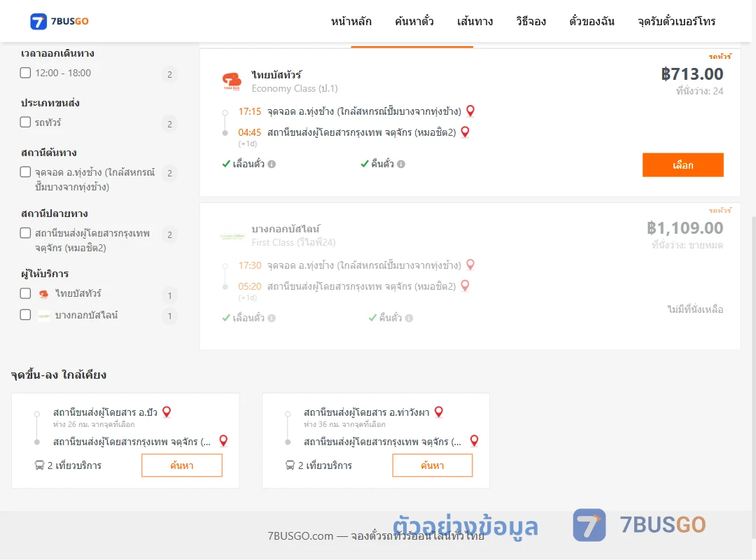Click info icon beside เลื่อนตั๋ว on บางกอกบัสไลน์ trip
756x560 pixels.
click(272, 318)
